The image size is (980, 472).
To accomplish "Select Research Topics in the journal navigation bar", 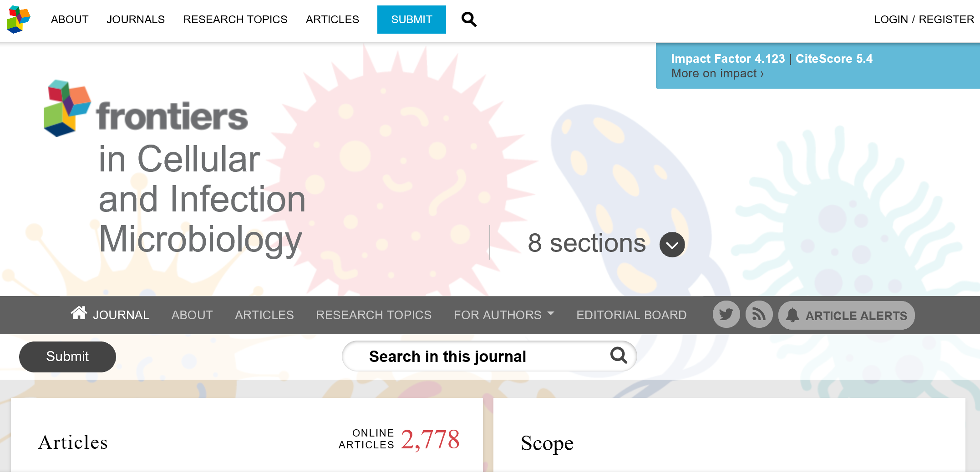I will 374,315.
